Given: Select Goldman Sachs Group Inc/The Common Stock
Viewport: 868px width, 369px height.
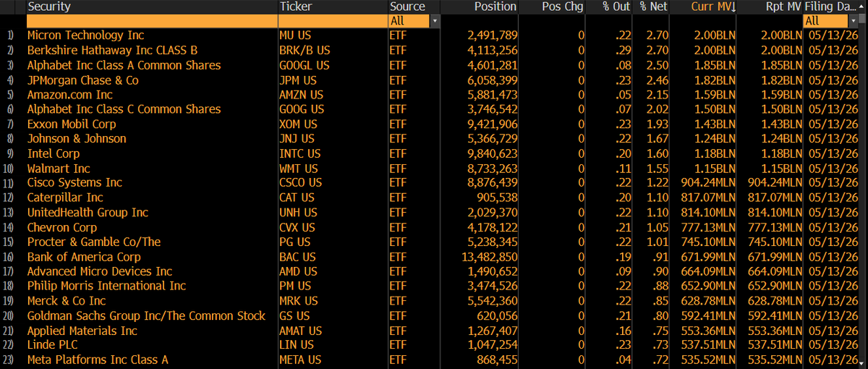Looking at the screenshot, I should pos(146,315).
